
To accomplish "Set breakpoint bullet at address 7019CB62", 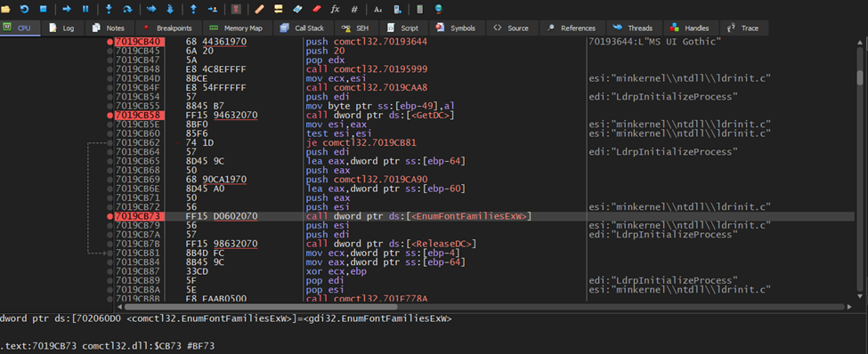I will [x=110, y=142].
